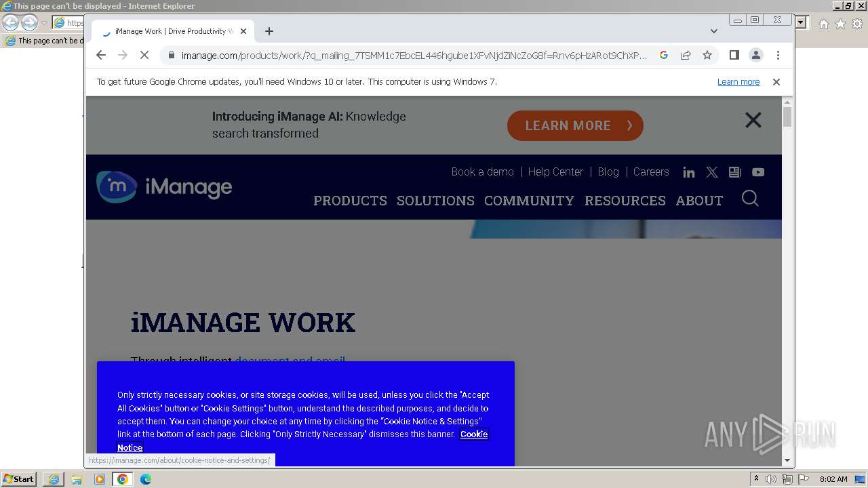Image resolution: width=868 pixels, height=488 pixels.
Task: Click the scrollbar down arrow
Action: (x=787, y=461)
